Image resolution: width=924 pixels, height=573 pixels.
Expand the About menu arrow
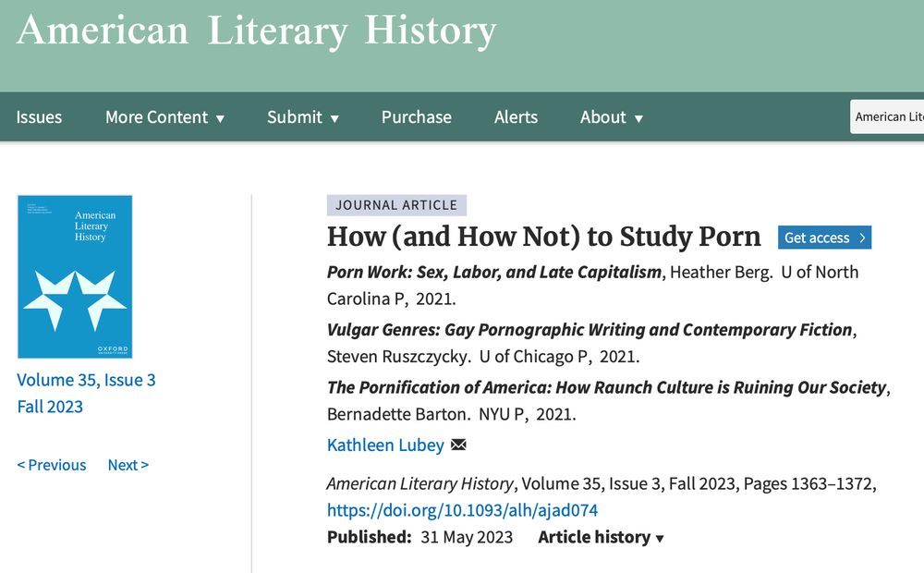pos(638,118)
